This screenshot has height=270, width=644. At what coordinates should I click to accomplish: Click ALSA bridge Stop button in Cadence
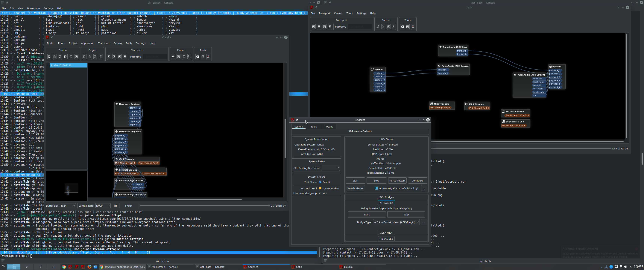click(x=406, y=214)
